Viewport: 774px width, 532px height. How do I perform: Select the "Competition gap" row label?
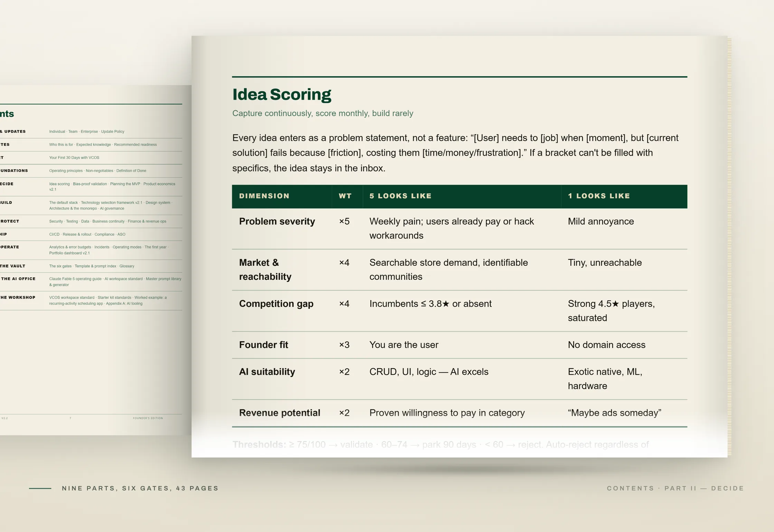(276, 304)
